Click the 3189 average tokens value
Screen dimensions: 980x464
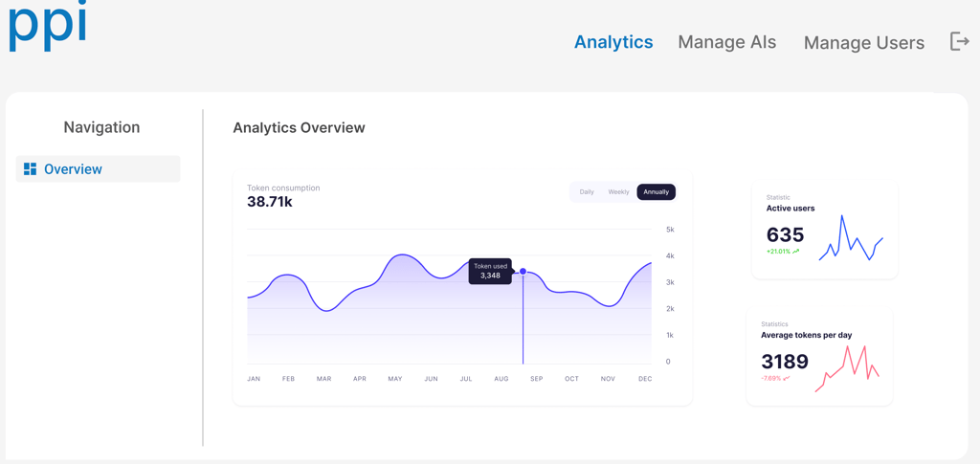[785, 362]
